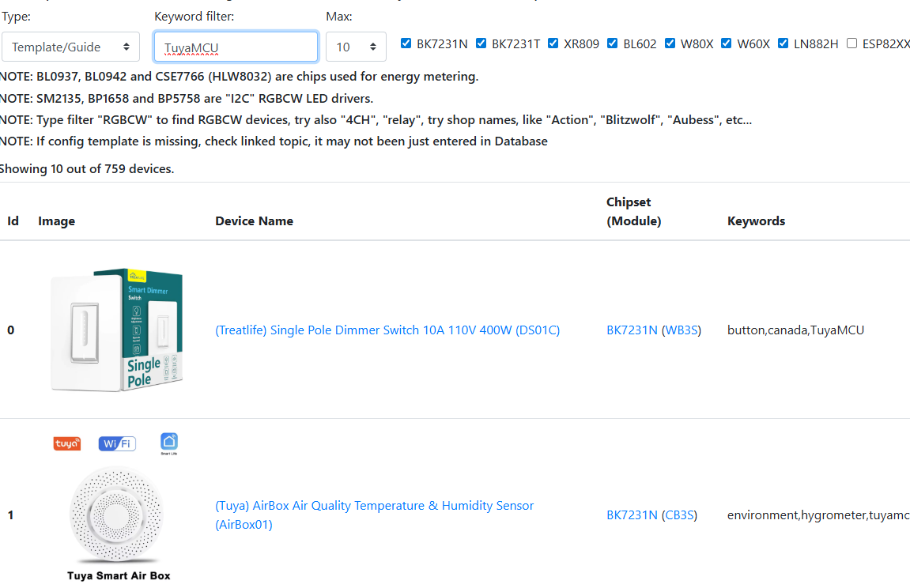The width and height of the screenshot is (910, 588).
Task: Click the note about missing config template
Action: click(x=274, y=141)
